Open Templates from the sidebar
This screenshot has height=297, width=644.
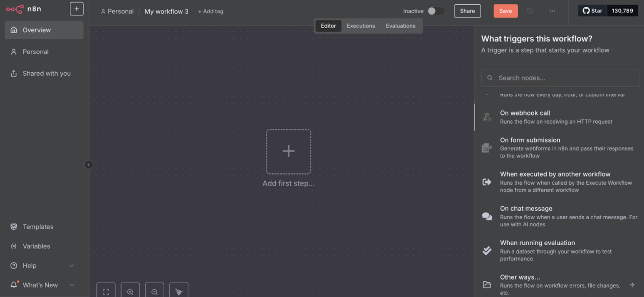coord(44,227)
